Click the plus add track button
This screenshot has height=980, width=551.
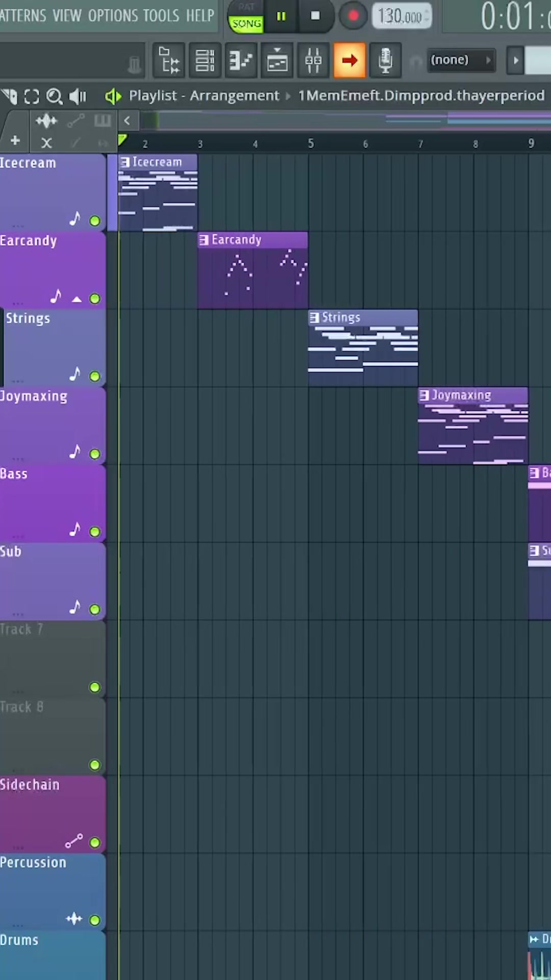tap(15, 140)
